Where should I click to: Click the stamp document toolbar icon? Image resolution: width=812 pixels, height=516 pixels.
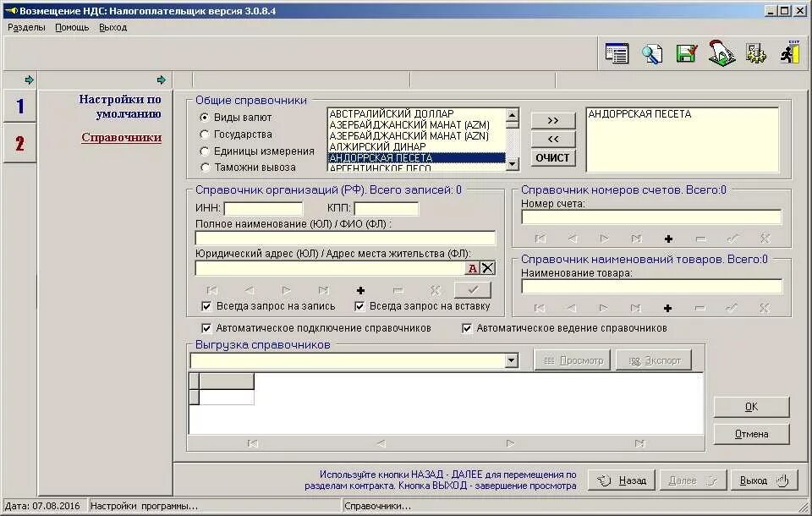coord(721,52)
